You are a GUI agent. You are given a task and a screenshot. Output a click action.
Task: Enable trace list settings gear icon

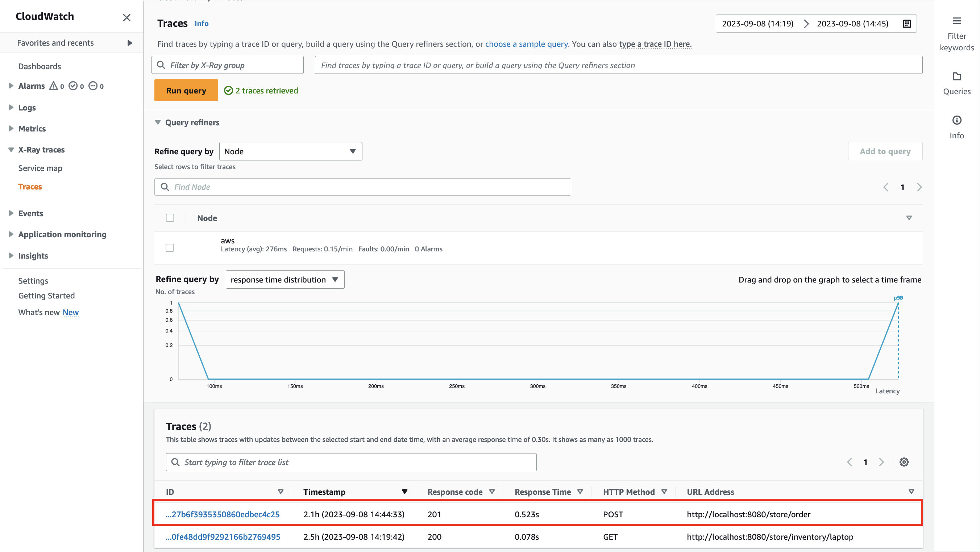[905, 462]
